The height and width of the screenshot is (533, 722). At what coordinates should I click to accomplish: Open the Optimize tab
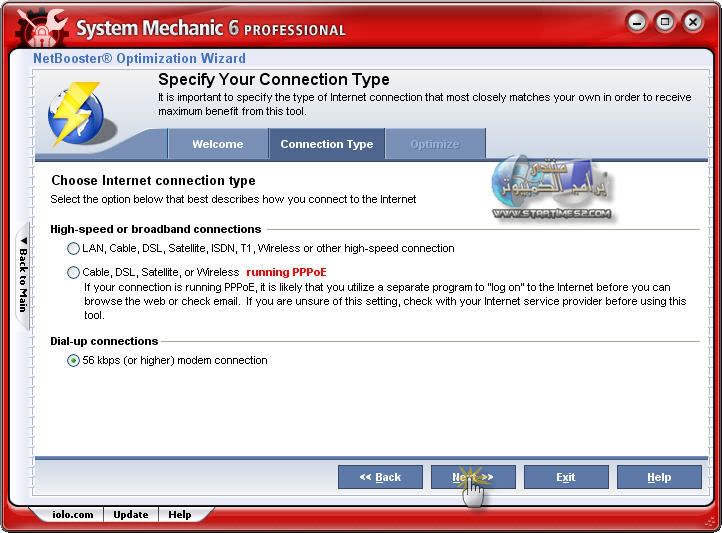[435, 144]
